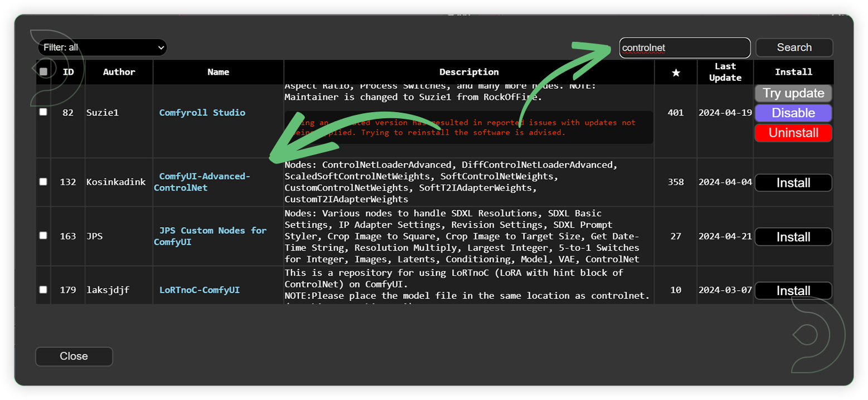The height and width of the screenshot is (400, 868).
Task: Check the ComfyUI-Advanced-ControlNet row checkbox
Action: [43, 182]
